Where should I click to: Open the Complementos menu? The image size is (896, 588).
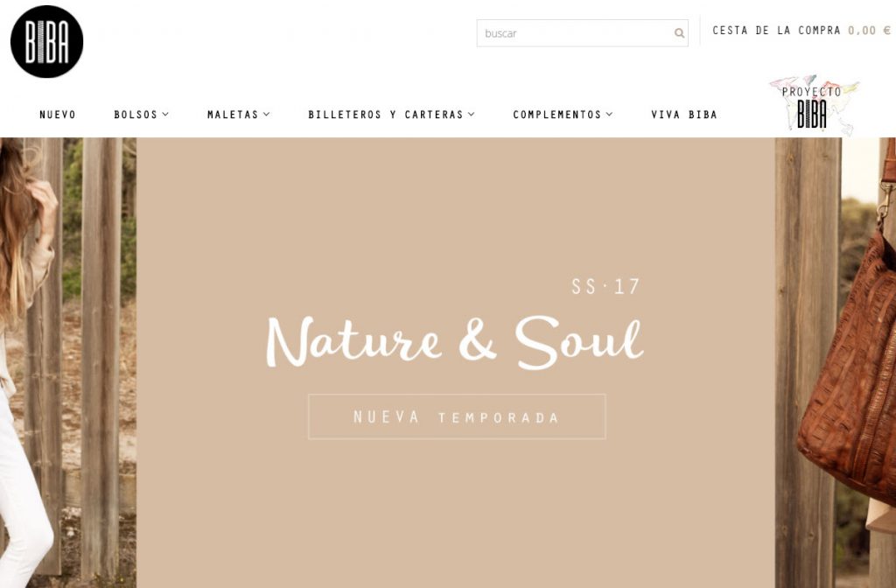pos(557,115)
